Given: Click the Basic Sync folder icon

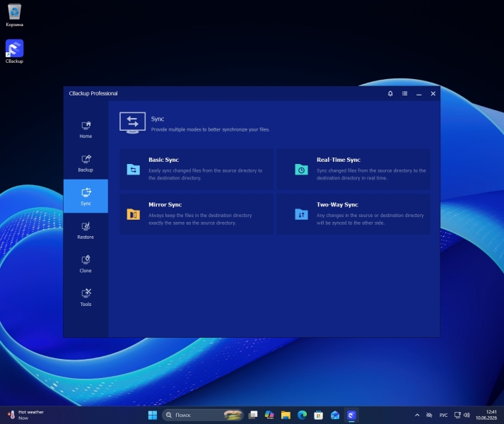Looking at the screenshot, I should (x=134, y=169).
